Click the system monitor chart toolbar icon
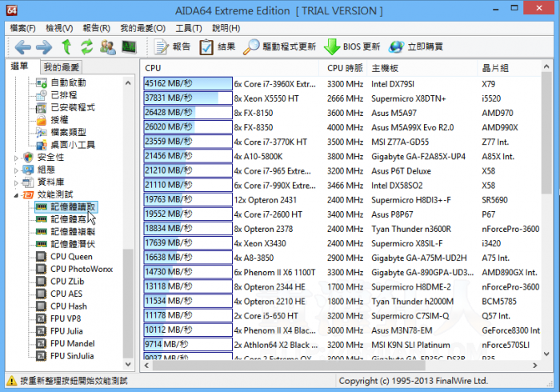 pos(129,46)
